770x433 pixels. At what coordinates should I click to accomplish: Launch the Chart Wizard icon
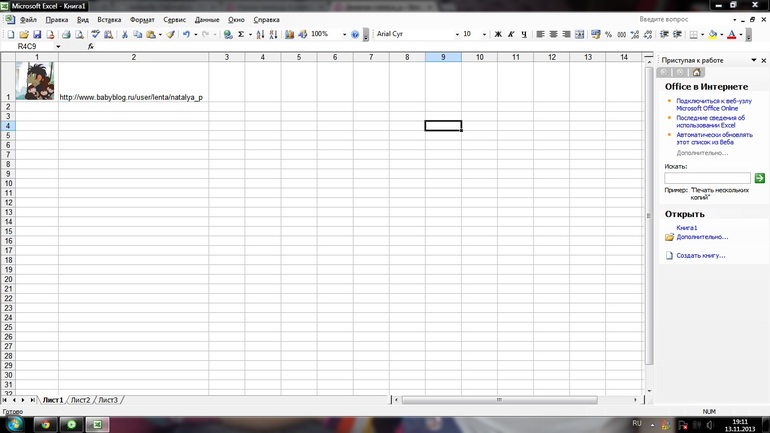(x=290, y=34)
